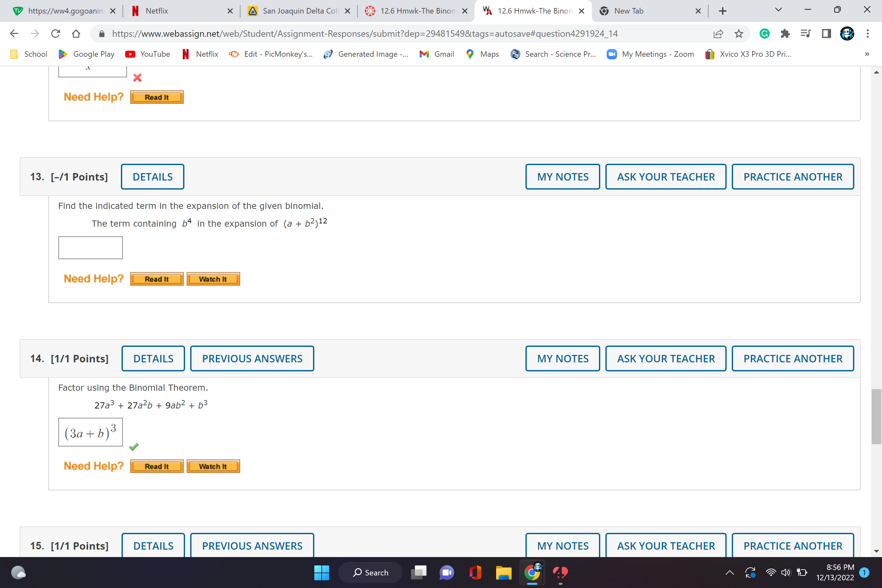This screenshot has height=588, width=882.
Task: Click the question 13 answer box
Action: pos(90,248)
